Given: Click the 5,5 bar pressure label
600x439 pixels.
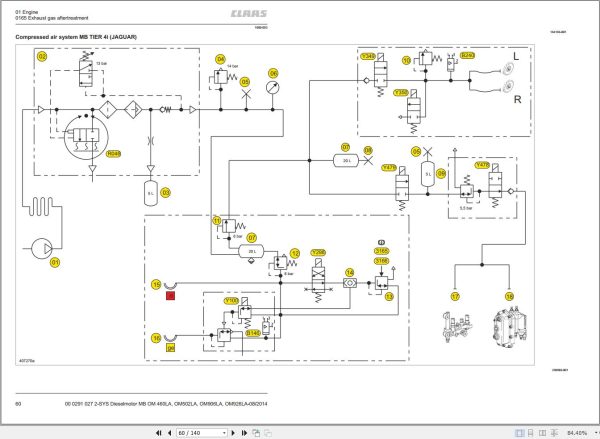Looking at the screenshot, I should (x=466, y=208).
